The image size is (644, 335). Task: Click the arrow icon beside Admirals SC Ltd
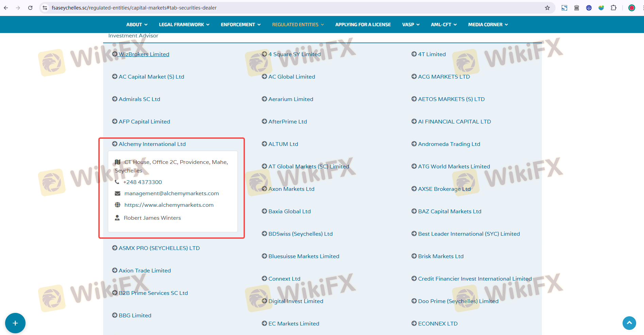pyautogui.click(x=115, y=99)
